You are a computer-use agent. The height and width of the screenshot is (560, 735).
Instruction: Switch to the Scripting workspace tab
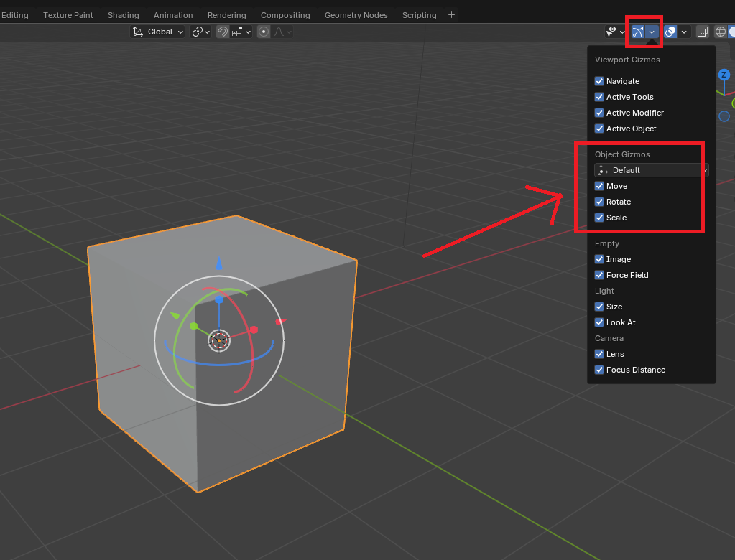[419, 15]
